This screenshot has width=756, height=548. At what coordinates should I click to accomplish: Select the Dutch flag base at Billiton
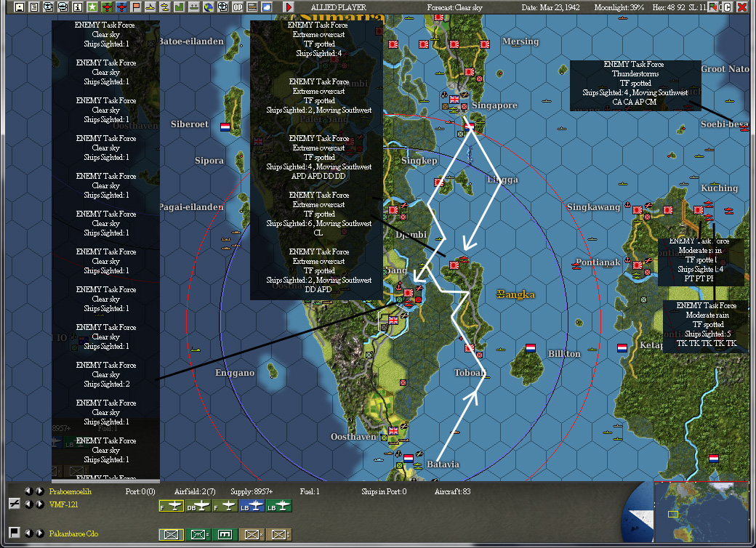tap(531, 347)
